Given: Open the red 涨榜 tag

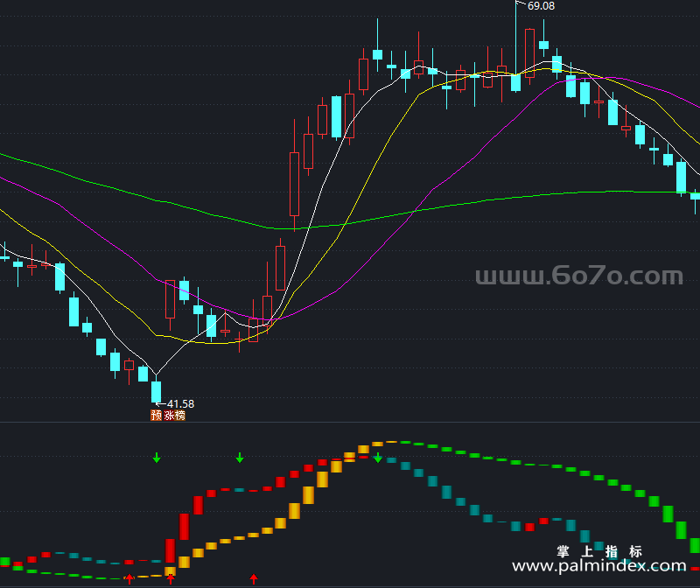Looking at the screenshot, I should (x=174, y=416).
